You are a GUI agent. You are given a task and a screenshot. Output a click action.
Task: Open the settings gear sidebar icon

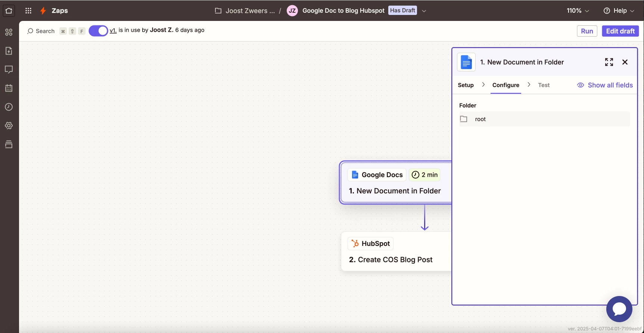[9, 126]
